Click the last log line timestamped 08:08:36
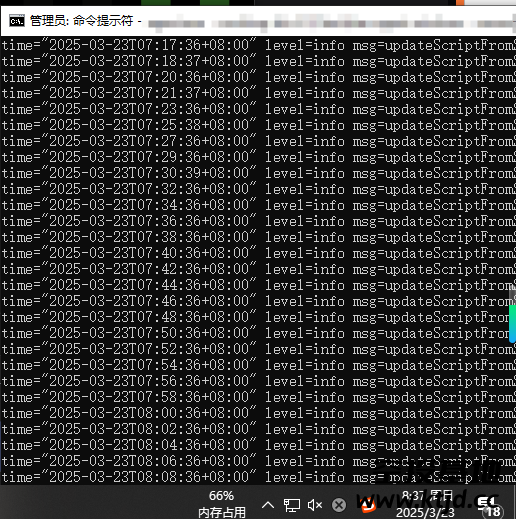 click(x=258, y=477)
